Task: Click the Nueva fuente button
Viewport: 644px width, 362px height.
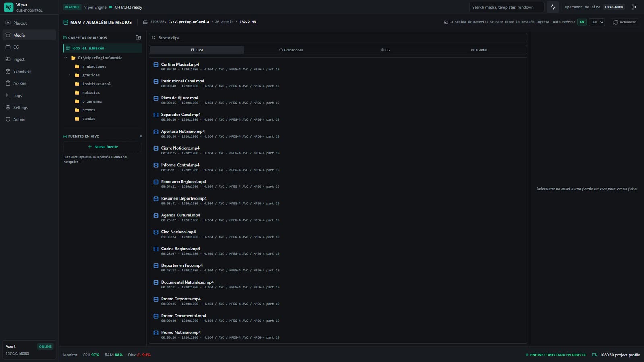Action: tap(103, 147)
